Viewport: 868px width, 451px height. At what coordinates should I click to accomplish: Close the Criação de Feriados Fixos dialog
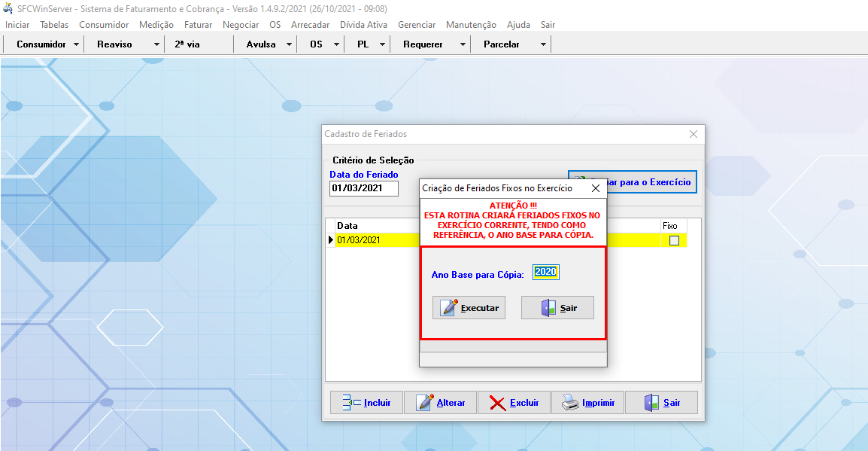596,188
